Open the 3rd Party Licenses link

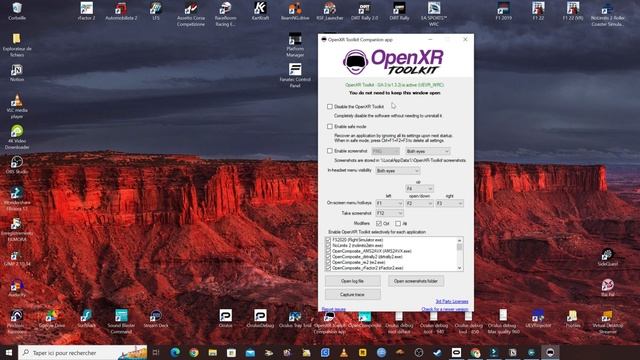(452, 302)
